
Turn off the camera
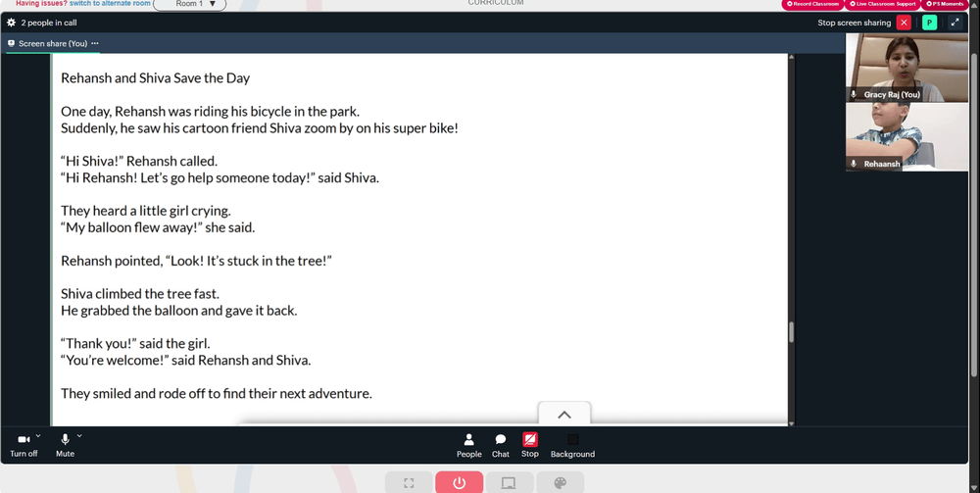coord(24,445)
